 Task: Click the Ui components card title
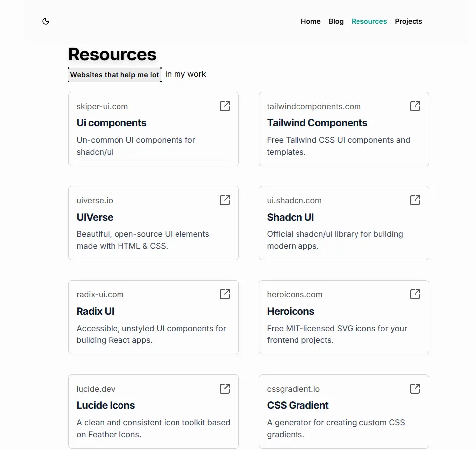point(112,123)
